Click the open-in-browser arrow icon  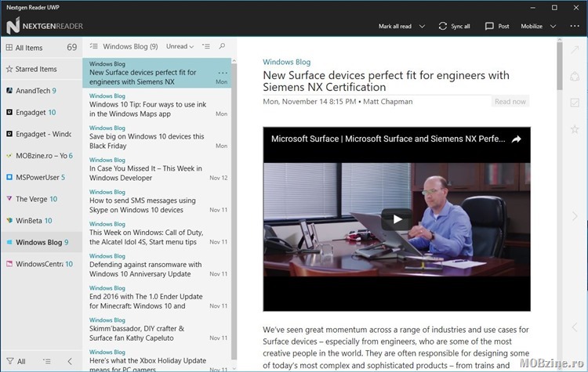click(x=574, y=50)
